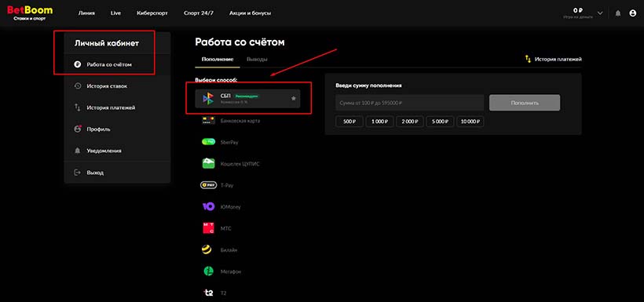Click the yellow Билайн logo icon
The width and height of the screenshot is (644, 302).
pyautogui.click(x=207, y=249)
